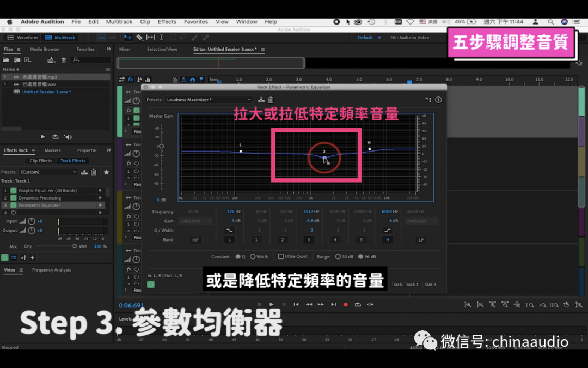Open the Effects Rack (Custom) presets dropdown
This screenshot has width=588, height=368.
click(x=48, y=172)
